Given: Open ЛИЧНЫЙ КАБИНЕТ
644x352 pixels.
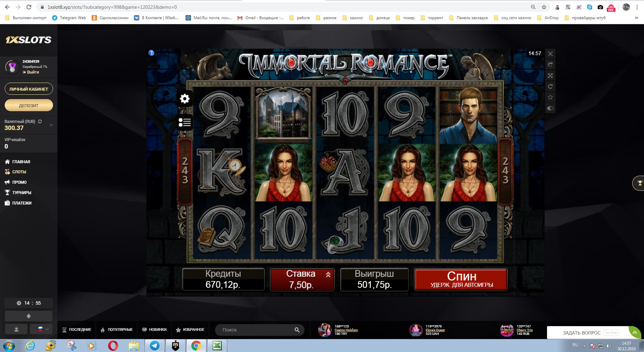Looking at the screenshot, I should pyautogui.click(x=29, y=89).
